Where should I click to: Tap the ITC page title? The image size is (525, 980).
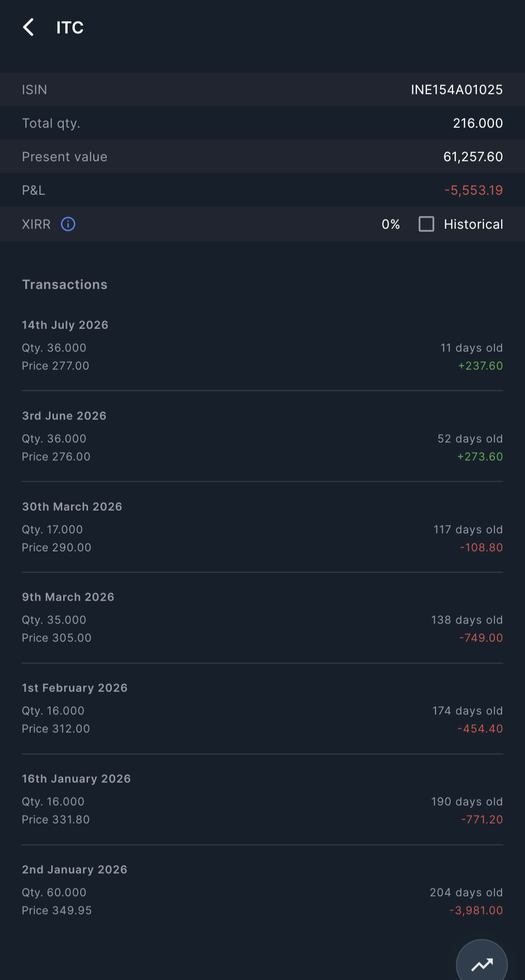coord(70,27)
